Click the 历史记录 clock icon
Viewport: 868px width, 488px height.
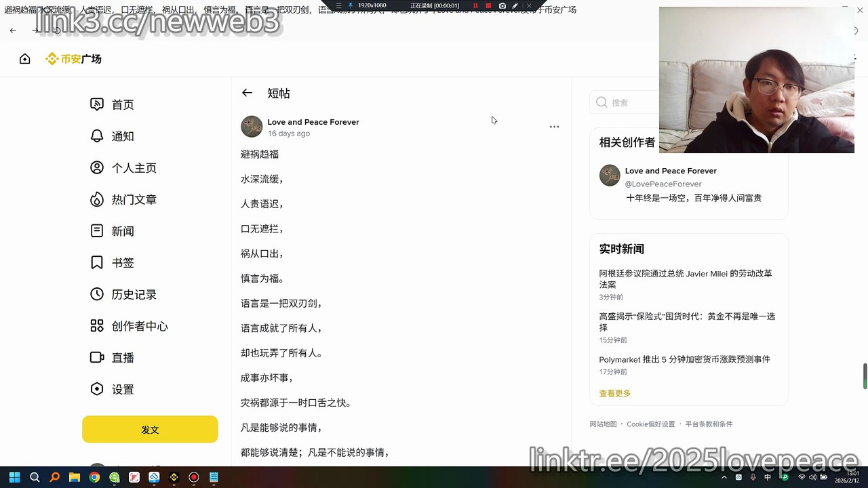(97, 294)
